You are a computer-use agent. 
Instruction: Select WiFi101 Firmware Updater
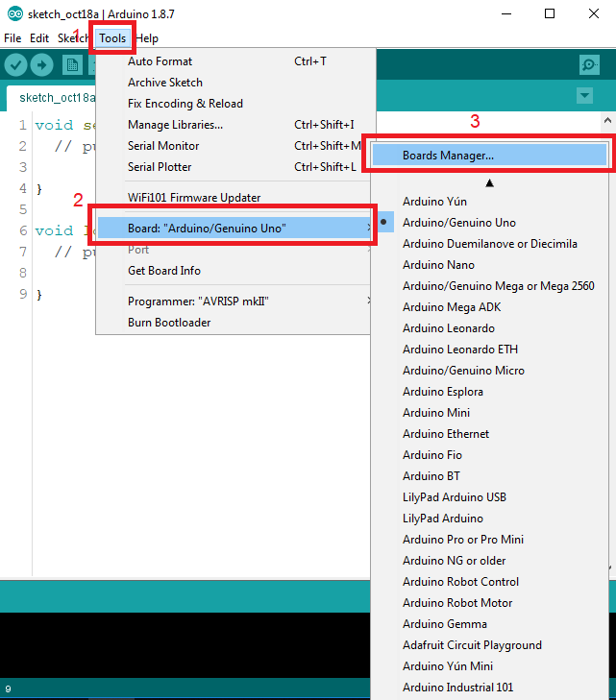pos(233,198)
